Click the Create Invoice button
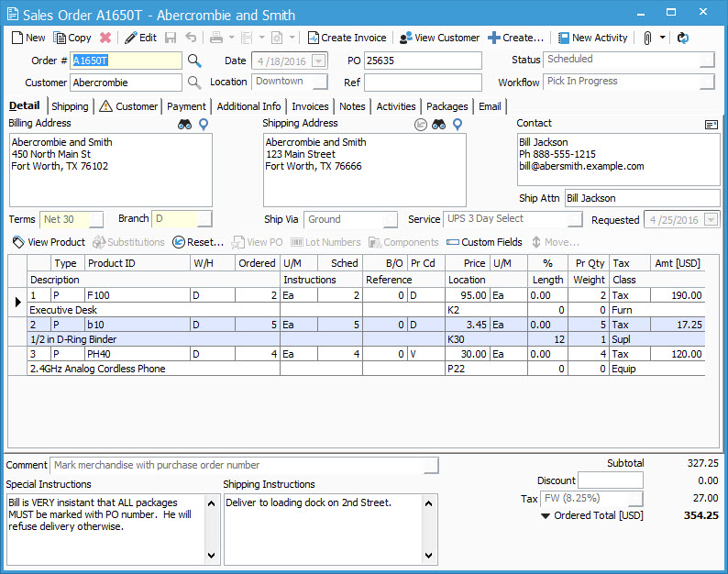This screenshot has width=728, height=574. [347, 38]
